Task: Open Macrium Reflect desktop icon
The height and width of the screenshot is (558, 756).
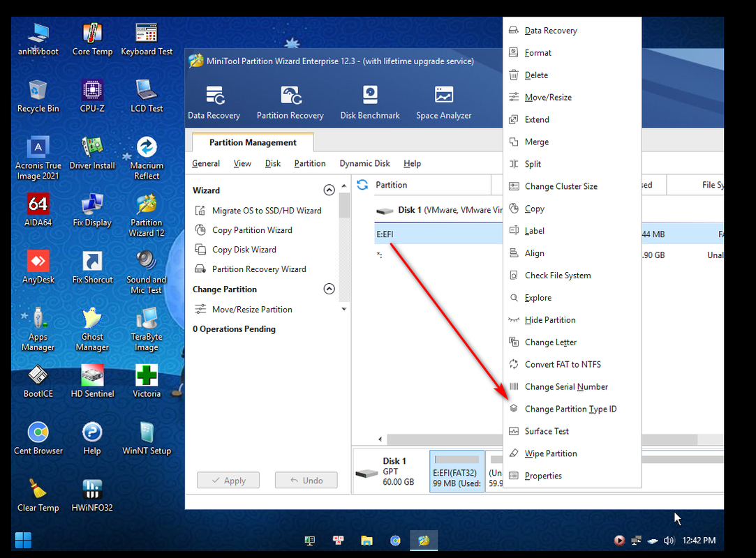Action: [x=147, y=158]
